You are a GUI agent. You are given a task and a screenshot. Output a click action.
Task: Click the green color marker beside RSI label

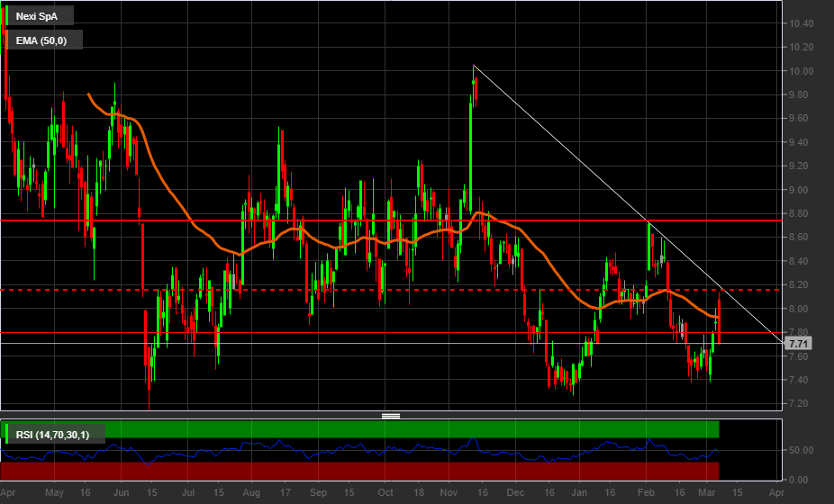(x=5, y=434)
